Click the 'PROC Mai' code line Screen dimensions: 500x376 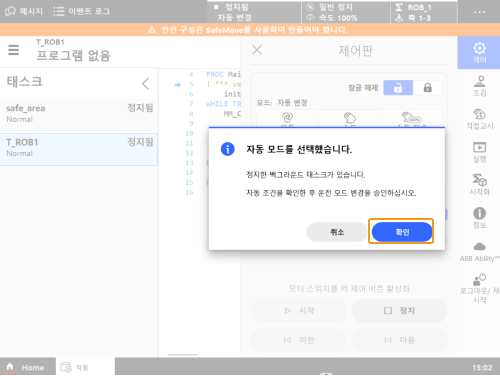point(223,74)
